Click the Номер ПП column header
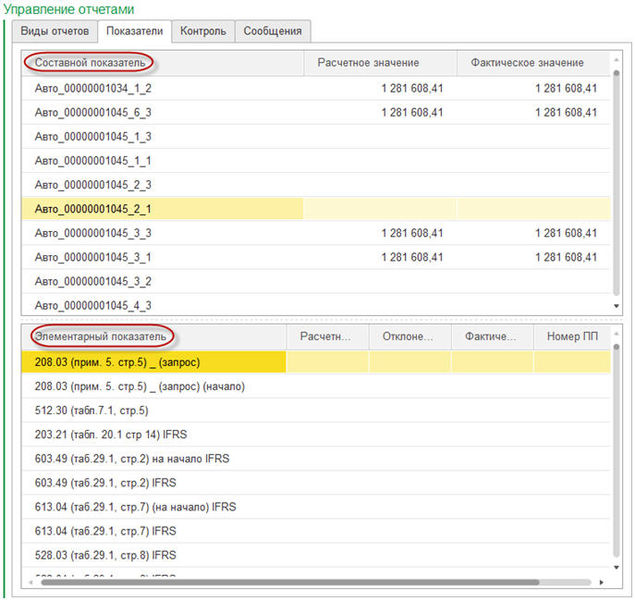Image resolution: width=635 pixels, height=600 pixels. point(570,337)
